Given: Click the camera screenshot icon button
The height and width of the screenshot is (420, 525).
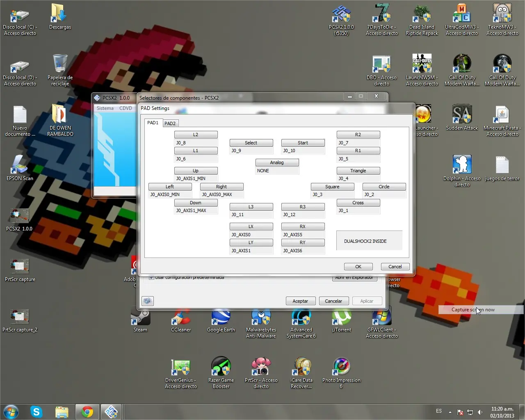Looking at the screenshot, I should point(148,301).
